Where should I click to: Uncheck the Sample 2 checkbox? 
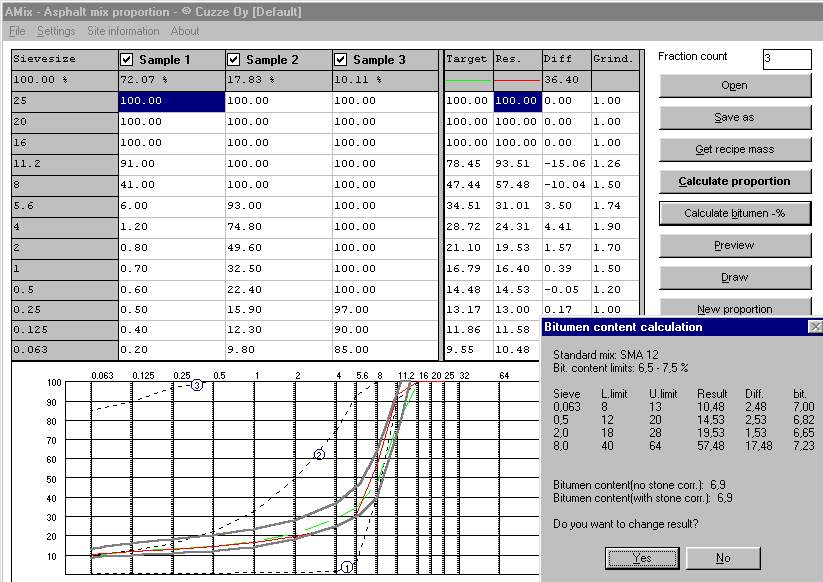point(234,60)
